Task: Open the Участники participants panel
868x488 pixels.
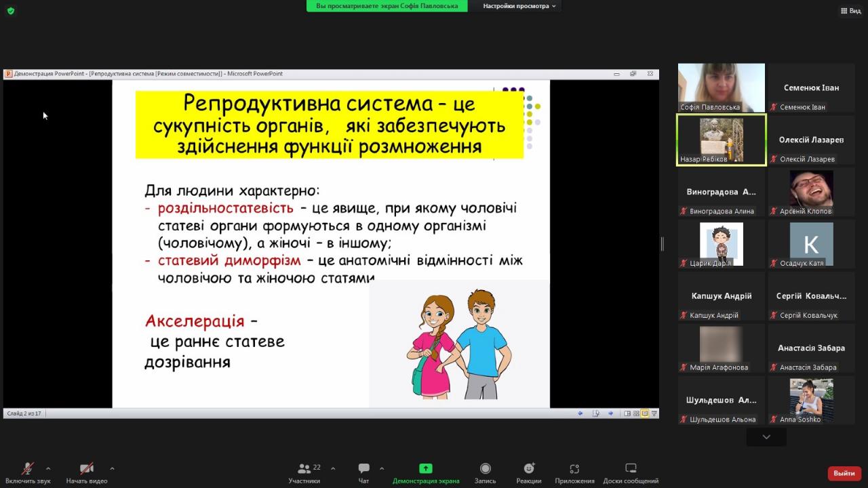Action: tap(304, 472)
